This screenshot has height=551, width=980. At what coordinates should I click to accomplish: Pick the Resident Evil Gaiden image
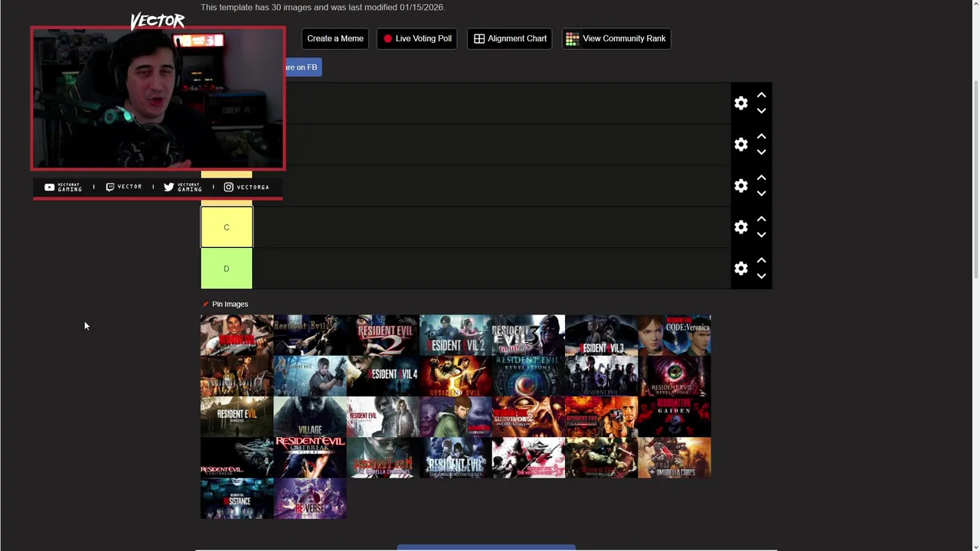click(675, 417)
